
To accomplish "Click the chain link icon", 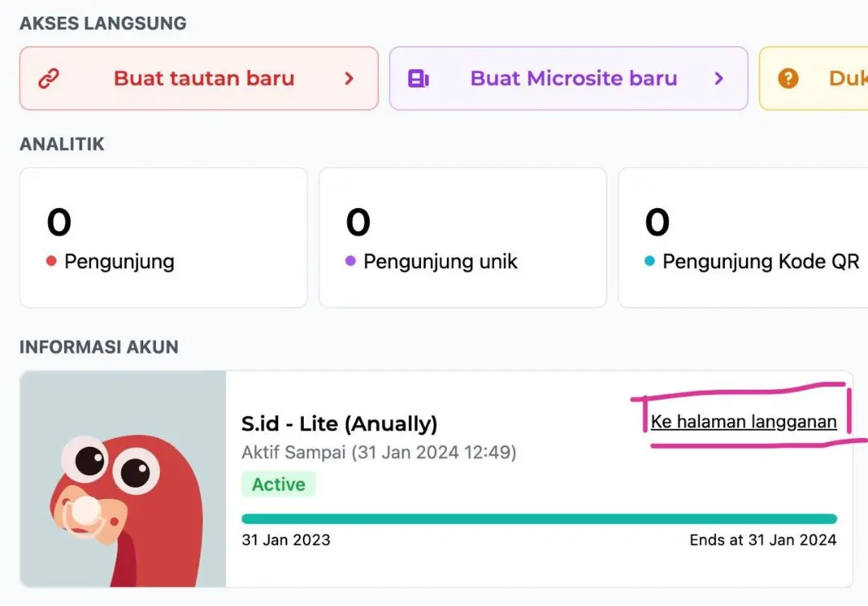I will coord(49,79).
